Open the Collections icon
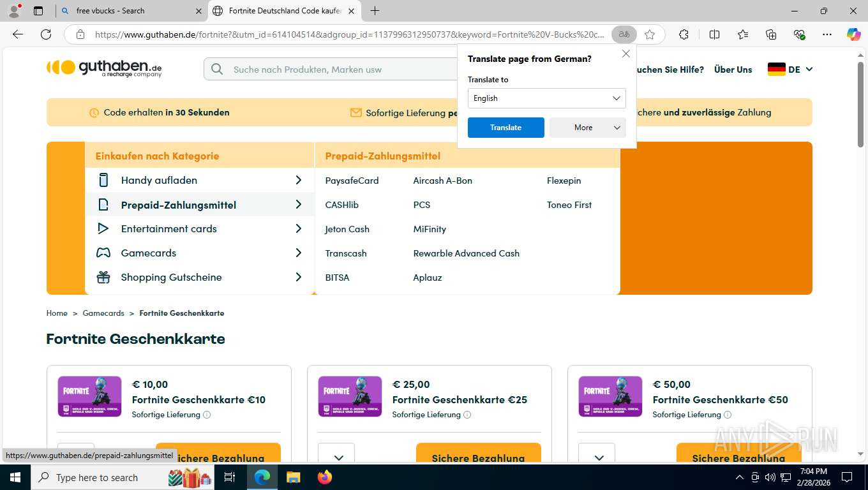 tap(771, 34)
